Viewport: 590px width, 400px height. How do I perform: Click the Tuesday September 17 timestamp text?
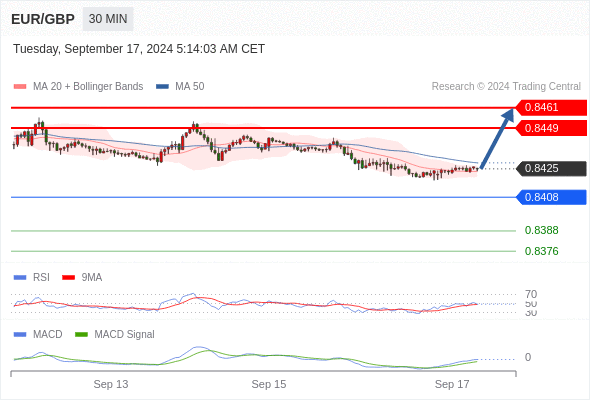(139, 49)
